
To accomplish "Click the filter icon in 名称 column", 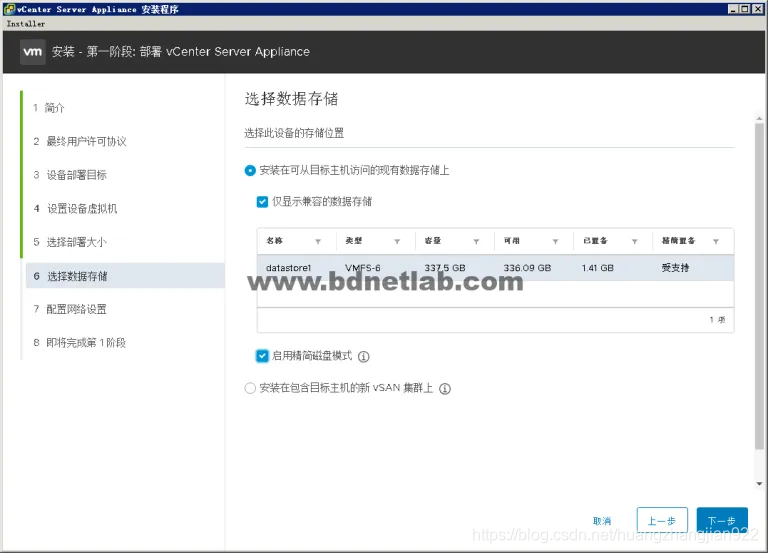I will pos(318,241).
